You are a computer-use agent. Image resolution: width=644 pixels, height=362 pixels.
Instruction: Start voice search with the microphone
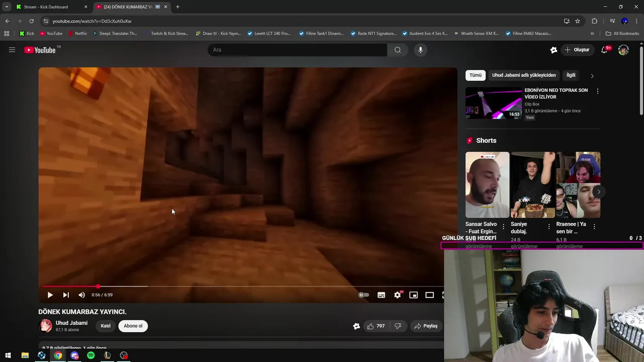point(420,50)
